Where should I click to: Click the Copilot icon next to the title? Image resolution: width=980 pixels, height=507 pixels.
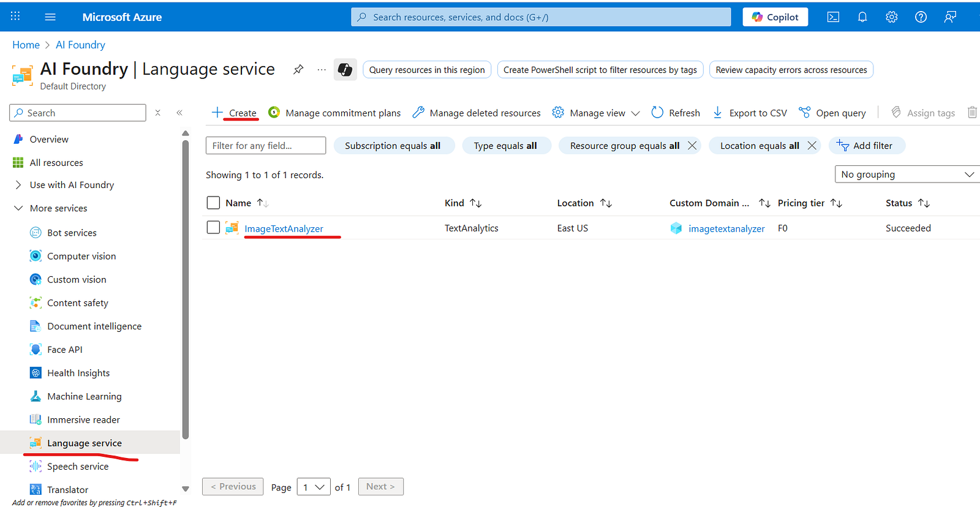[x=345, y=70]
